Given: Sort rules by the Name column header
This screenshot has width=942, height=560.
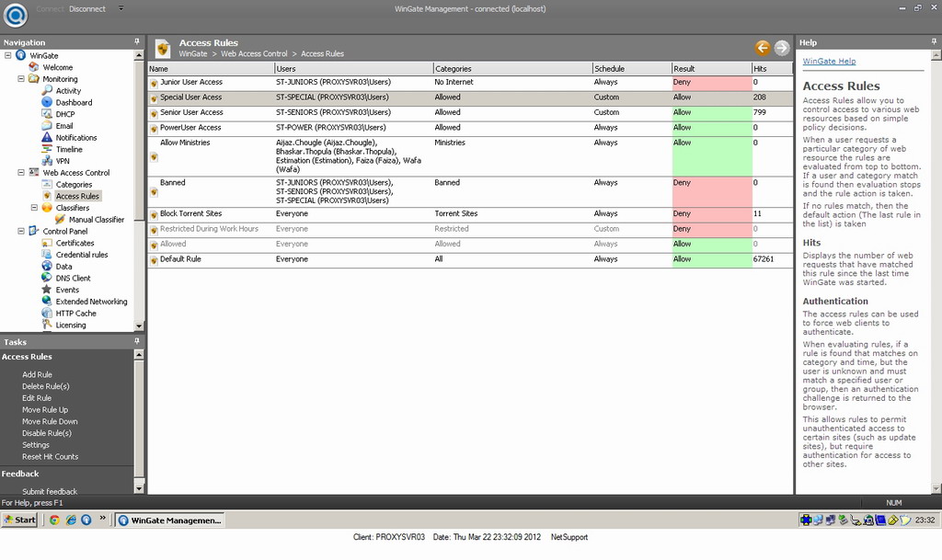Looking at the screenshot, I should 211,68.
